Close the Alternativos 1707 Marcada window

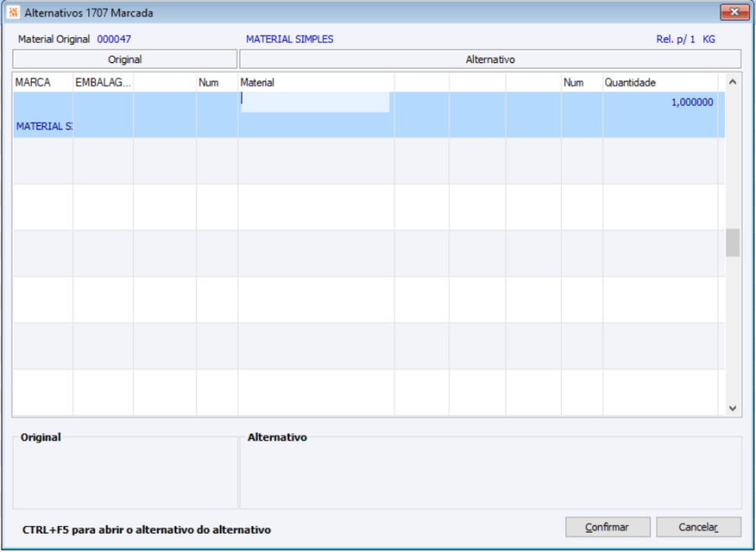tap(734, 12)
